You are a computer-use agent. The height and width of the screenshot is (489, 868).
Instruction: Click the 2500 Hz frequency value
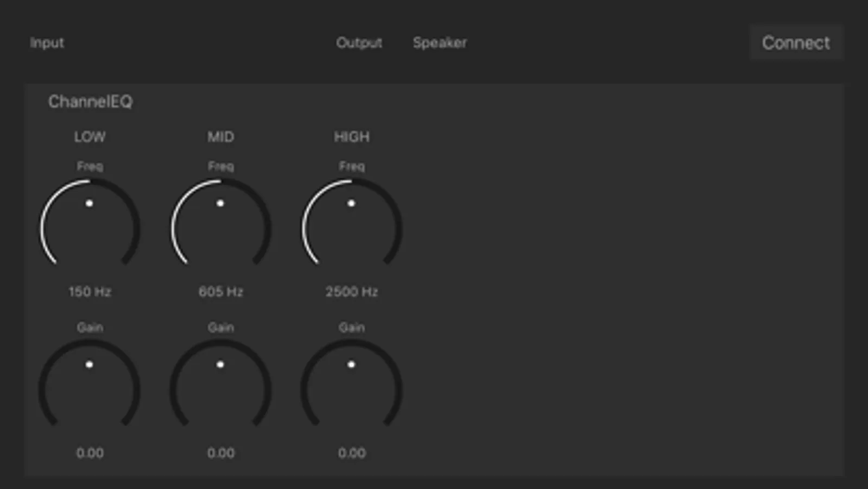click(x=352, y=292)
